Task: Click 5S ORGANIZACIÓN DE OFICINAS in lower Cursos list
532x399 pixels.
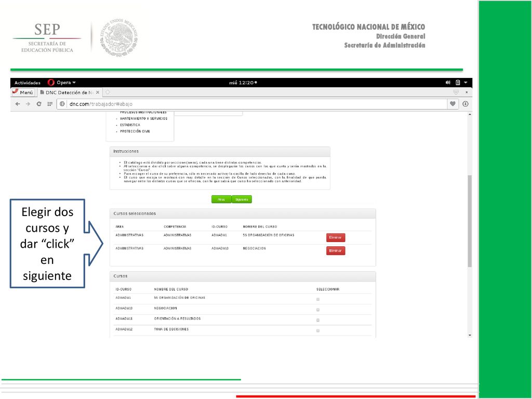Action: tap(179, 298)
